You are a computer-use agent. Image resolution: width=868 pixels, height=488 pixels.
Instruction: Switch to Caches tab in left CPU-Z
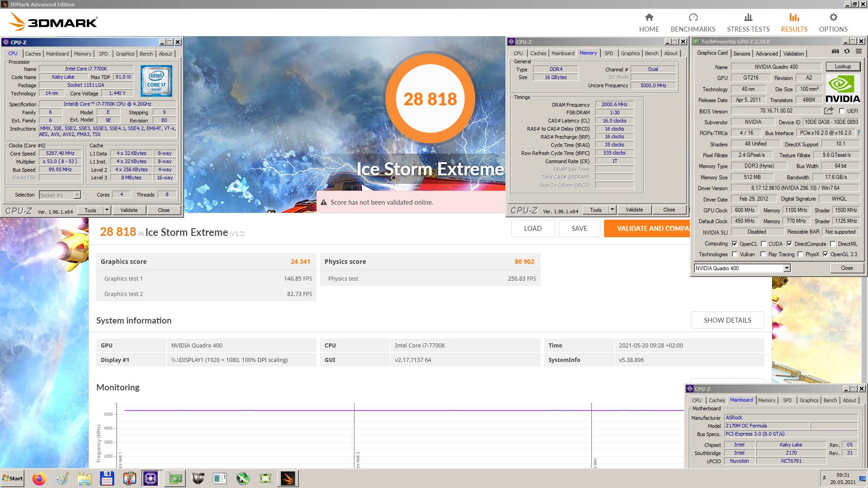point(33,54)
